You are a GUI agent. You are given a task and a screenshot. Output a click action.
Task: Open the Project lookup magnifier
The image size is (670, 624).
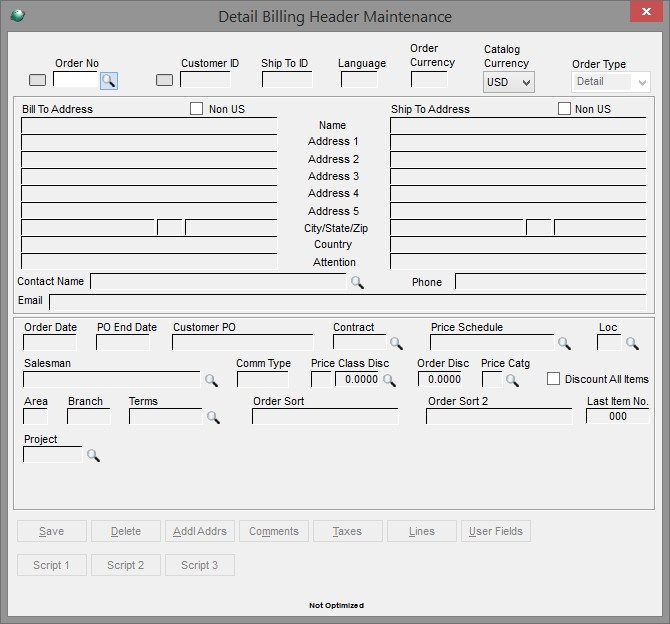tap(93, 455)
